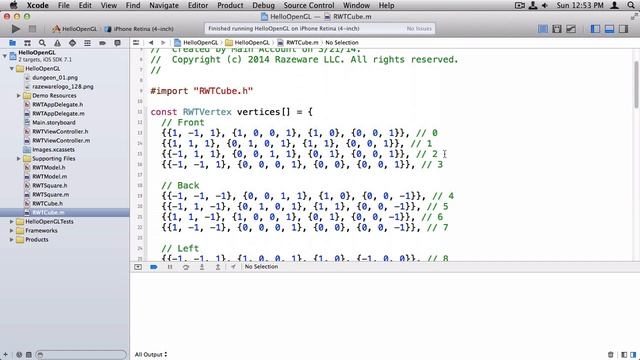
Task: Toggle the Navigator pane
Action: pyautogui.click(x=596, y=29)
